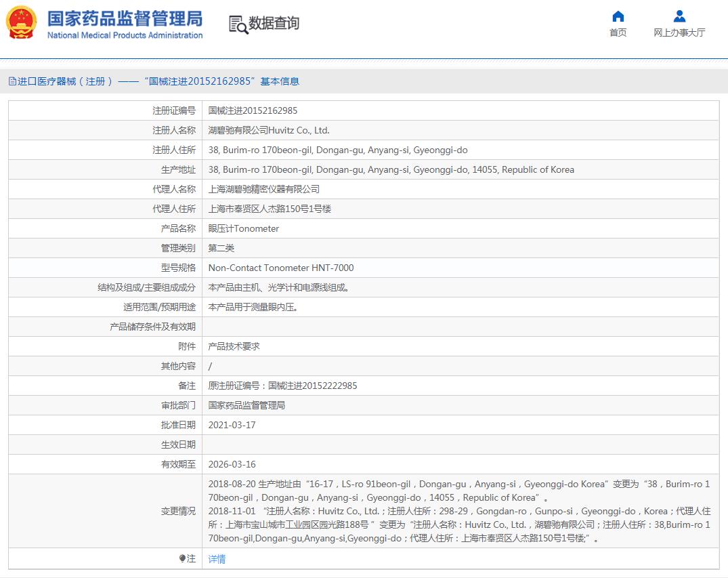
Task: Click the 注册证编号 row label
Action: point(174,110)
